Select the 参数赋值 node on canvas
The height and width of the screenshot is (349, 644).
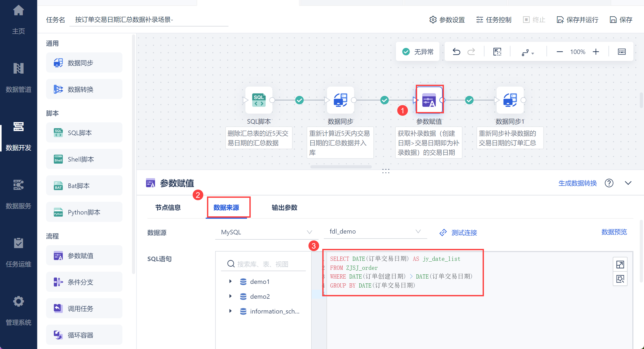coord(429,100)
